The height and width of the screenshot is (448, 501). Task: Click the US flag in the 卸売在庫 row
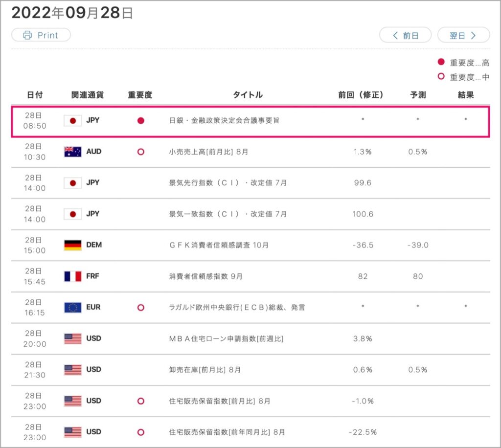pos(73,370)
